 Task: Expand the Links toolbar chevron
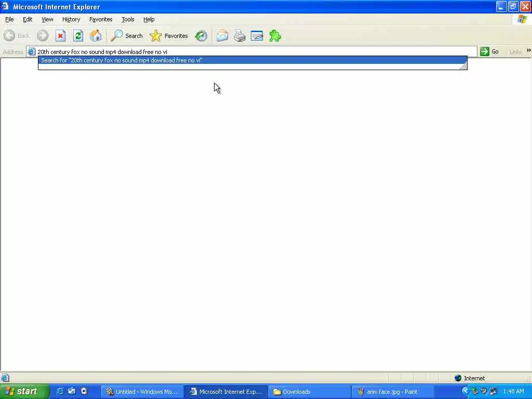tap(528, 50)
